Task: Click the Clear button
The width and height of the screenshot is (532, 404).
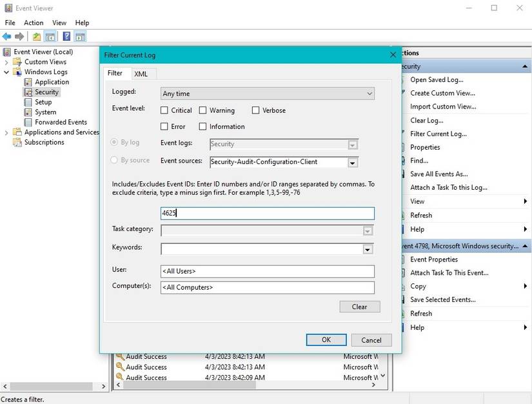Action: [x=359, y=307]
